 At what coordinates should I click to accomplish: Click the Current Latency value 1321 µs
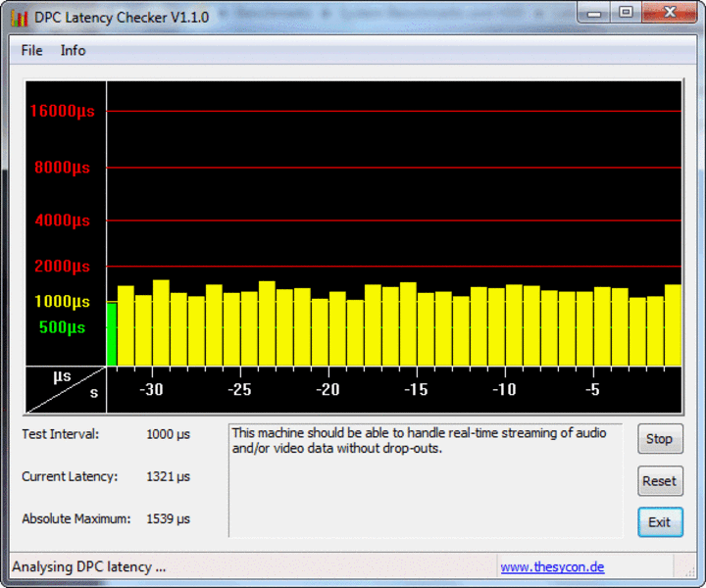(x=169, y=477)
